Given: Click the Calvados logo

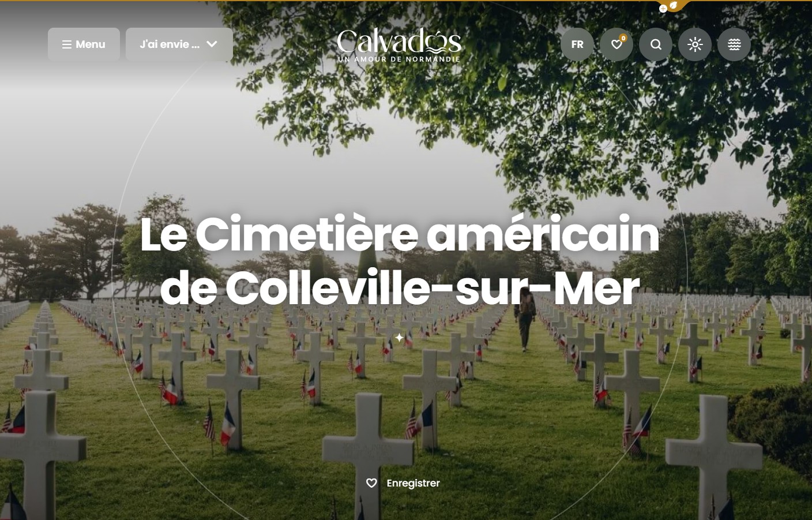Looking at the screenshot, I should [399, 45].
